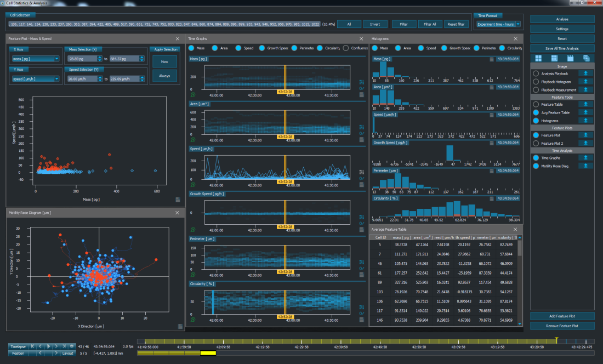Enable the Feature Plot 2 toggle
This screenshot has width=603, height=364.
(535, 143)
